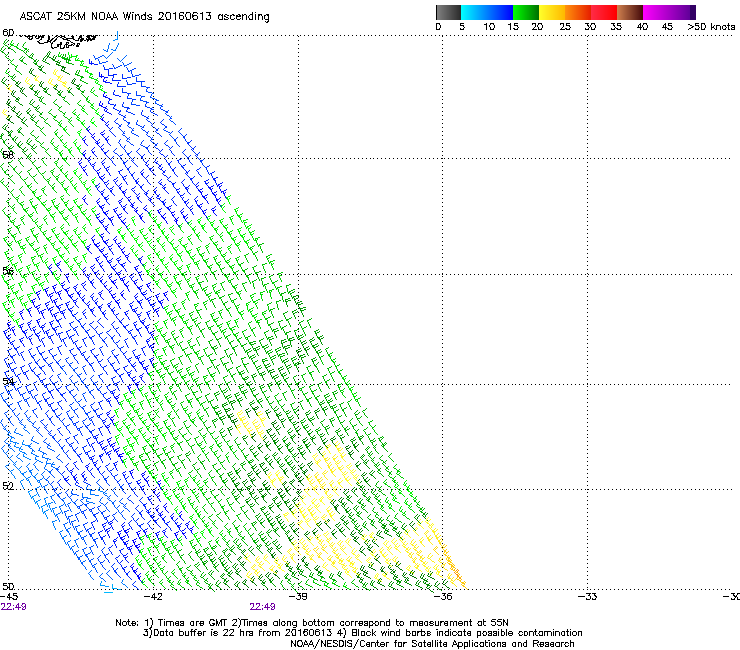Click the NOAA/NESDIS credit line
The height and width of the screenshot is (650, 740).
pos(432,644)
